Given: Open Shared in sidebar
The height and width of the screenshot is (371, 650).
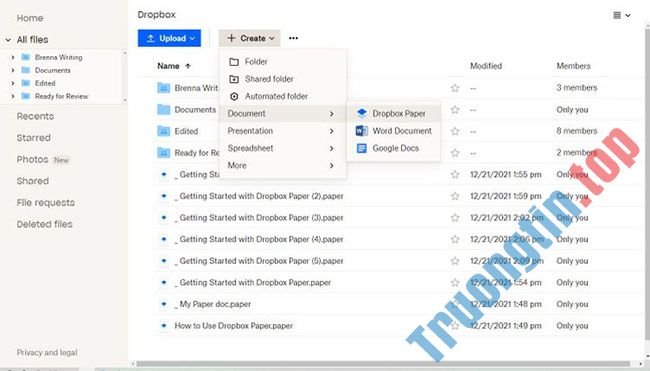Looking at the screenshot, I should coord(33,181).
